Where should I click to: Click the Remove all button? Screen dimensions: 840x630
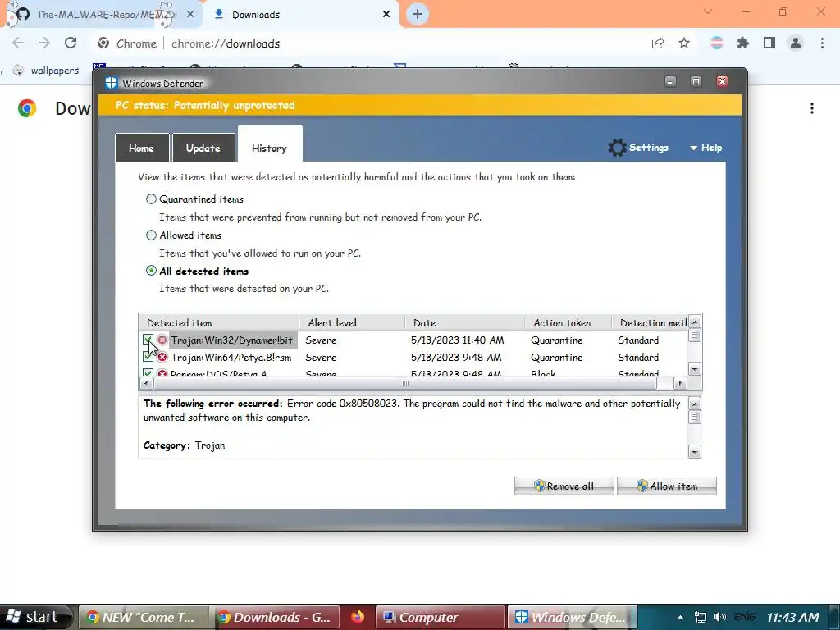tap(564, 486)
